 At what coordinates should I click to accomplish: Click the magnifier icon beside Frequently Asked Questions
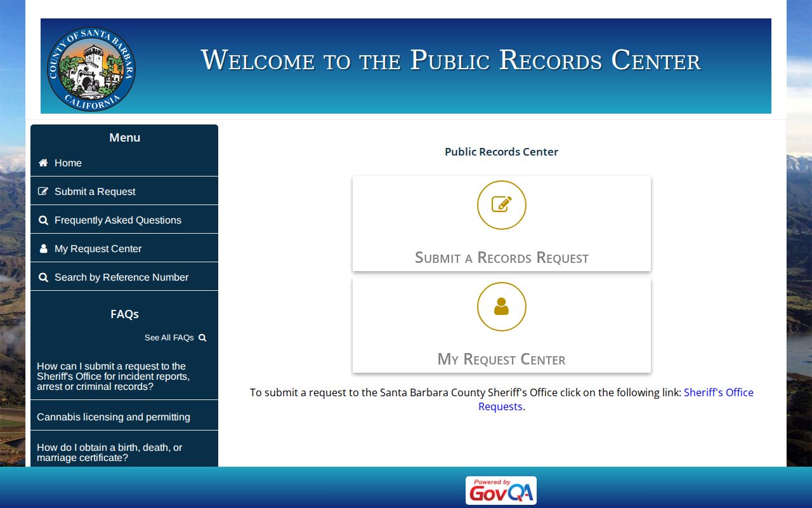[43, 220]
